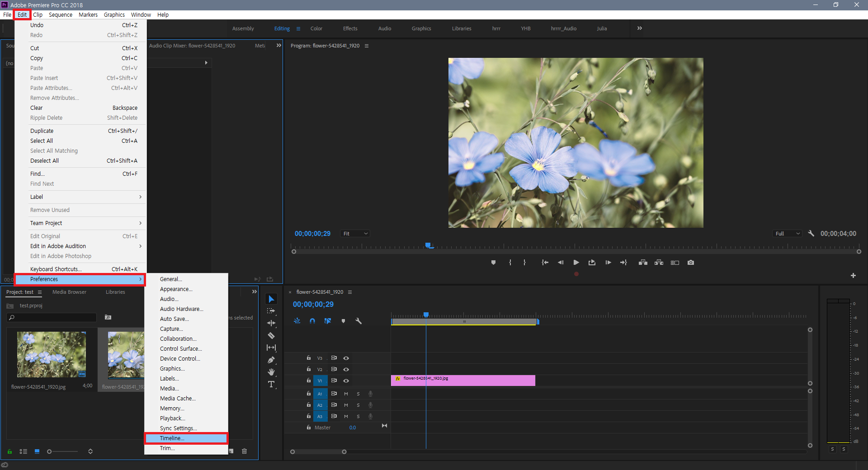Add marker in Program monitor
This screenshot has width=868, height=470.
click(493, 263)
